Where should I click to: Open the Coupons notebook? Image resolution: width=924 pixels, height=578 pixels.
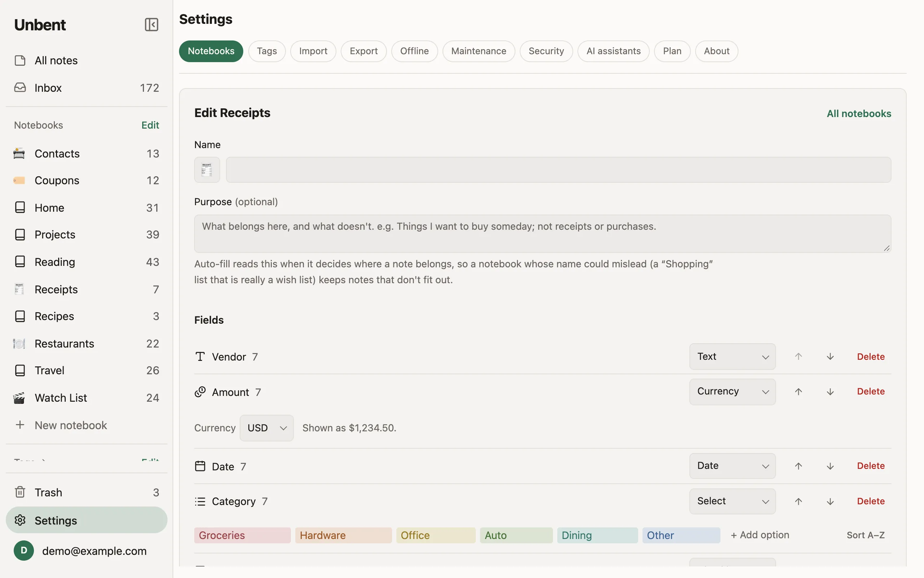[86, 180]
